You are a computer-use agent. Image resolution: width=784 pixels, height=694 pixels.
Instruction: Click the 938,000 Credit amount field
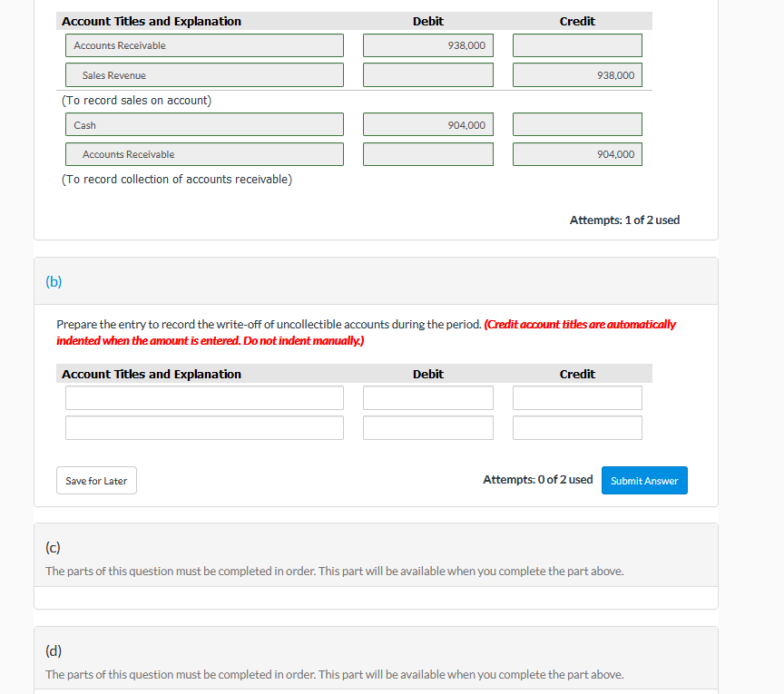(x=577, y=75)
